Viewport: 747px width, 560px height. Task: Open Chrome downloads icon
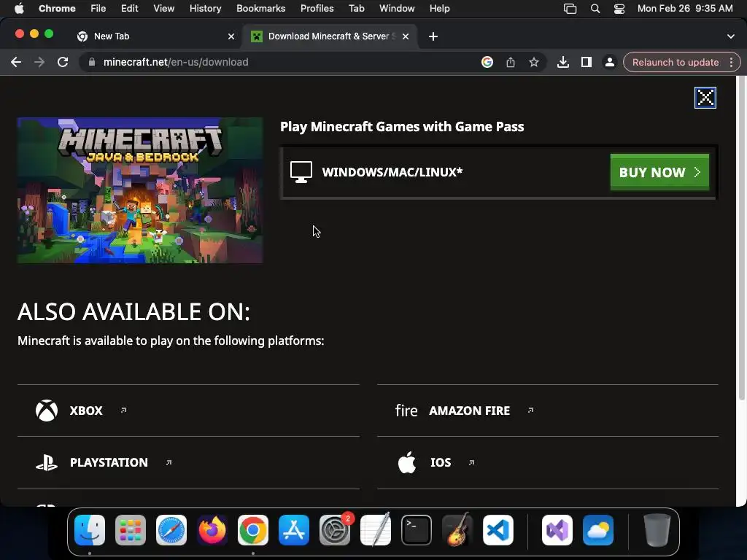(563, 62)
